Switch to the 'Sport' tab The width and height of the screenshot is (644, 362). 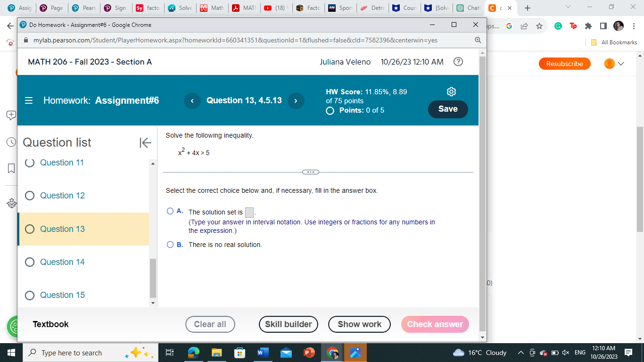click(340, 8)
